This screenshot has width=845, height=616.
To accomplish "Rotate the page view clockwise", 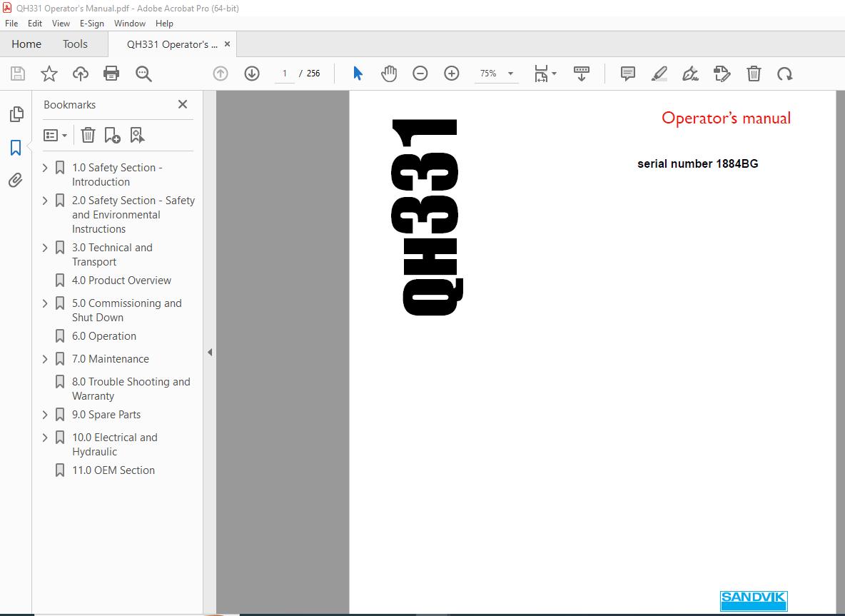I will click(784, 74).
